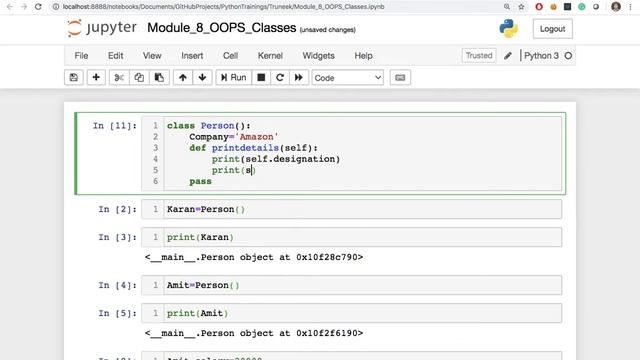Click the 'pass' code line
Image resolution: width=640 pixels, height=360 pixels.
[x=200, y=181]
